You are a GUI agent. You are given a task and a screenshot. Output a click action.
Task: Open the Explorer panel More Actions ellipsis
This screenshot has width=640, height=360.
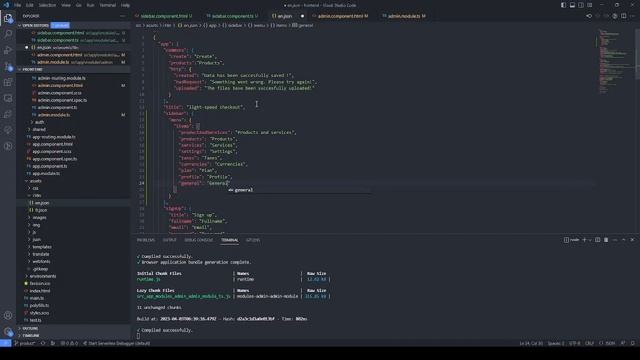coord(123,16)
